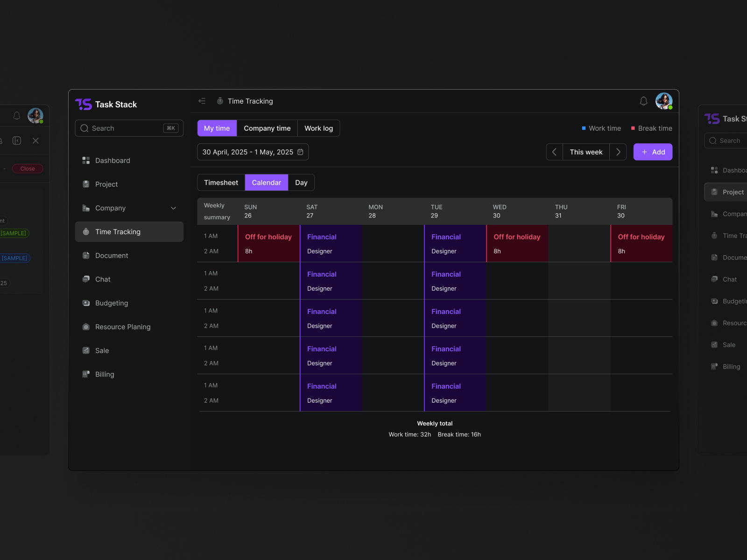This screenshot has height=560, width=747.
Task: Click the Add button
Action: [x=653, y=152]
